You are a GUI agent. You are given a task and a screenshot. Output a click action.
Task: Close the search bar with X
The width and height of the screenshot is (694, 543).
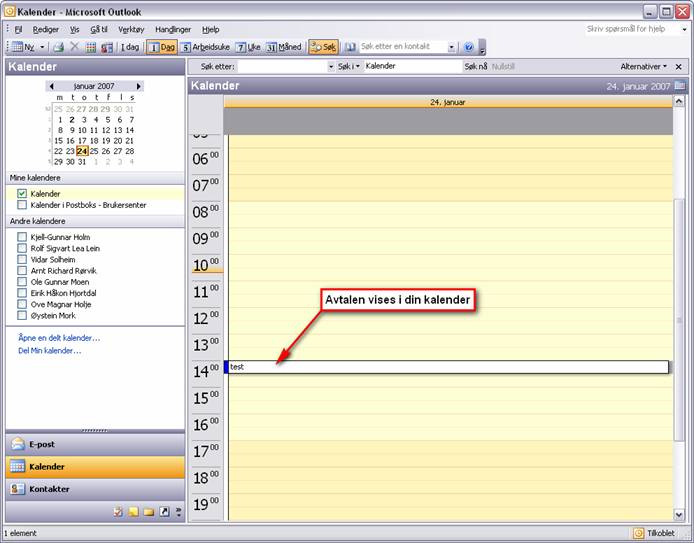pyautogui.click(x=679, y=67)
